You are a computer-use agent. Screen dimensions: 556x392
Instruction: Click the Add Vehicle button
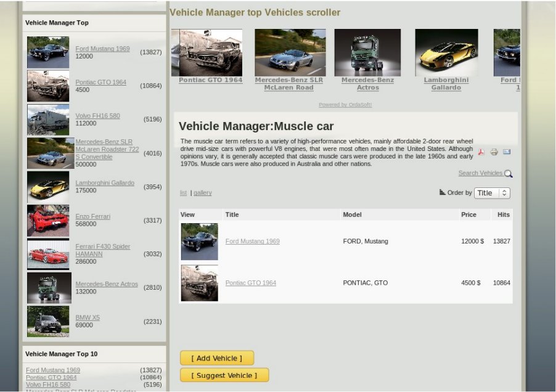(216, 358)
